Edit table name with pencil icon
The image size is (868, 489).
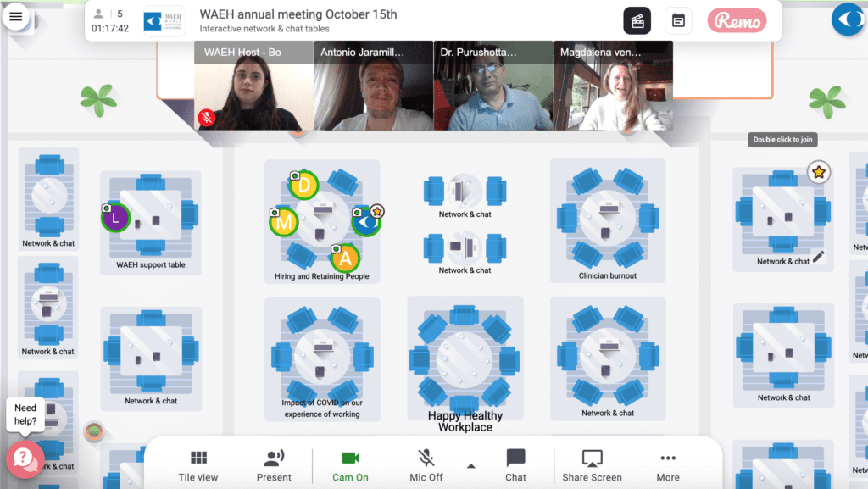click(x=819, y=257)
